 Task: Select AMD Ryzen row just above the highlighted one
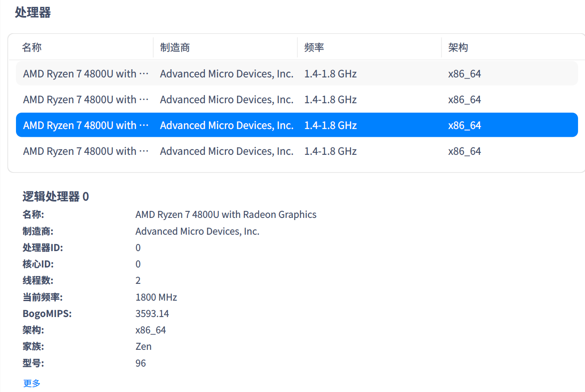(297, 99)
